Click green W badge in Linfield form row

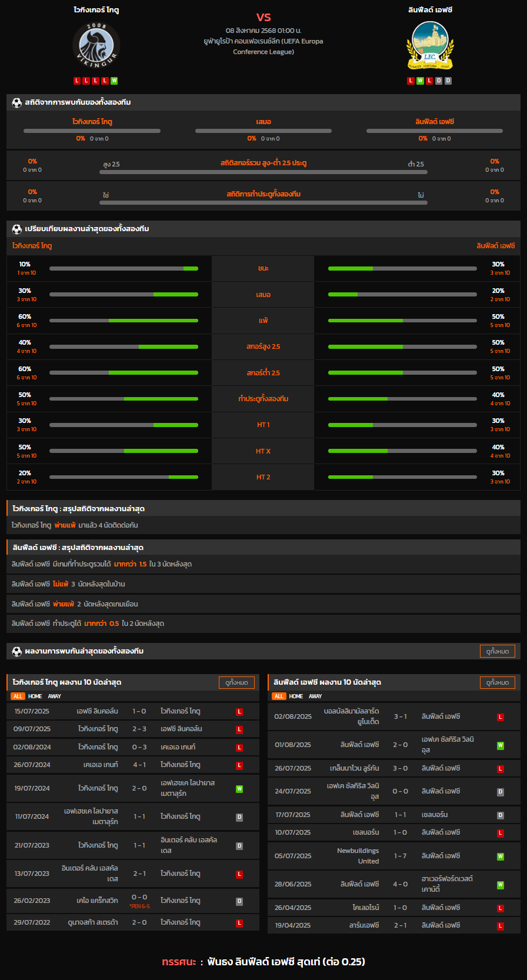click(x=420, y=81)
